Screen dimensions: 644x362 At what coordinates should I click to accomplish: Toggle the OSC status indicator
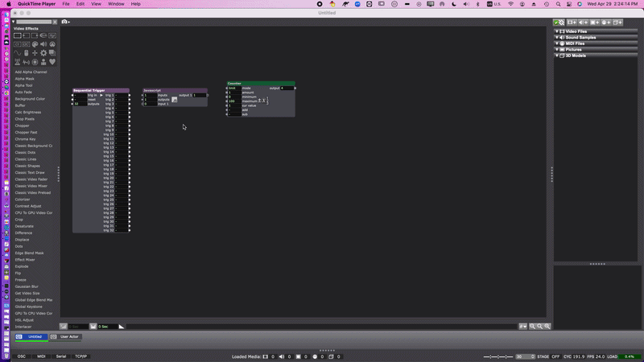(x=22, y=356)
